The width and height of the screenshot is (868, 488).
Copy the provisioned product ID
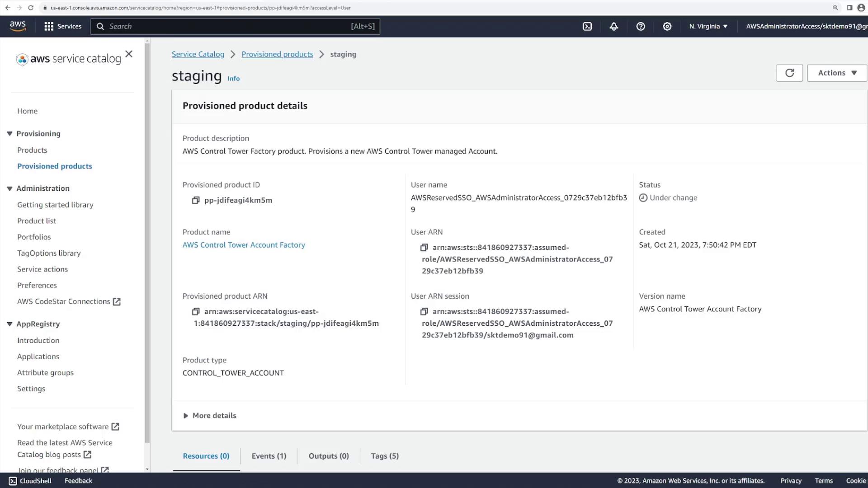[195, 200]
